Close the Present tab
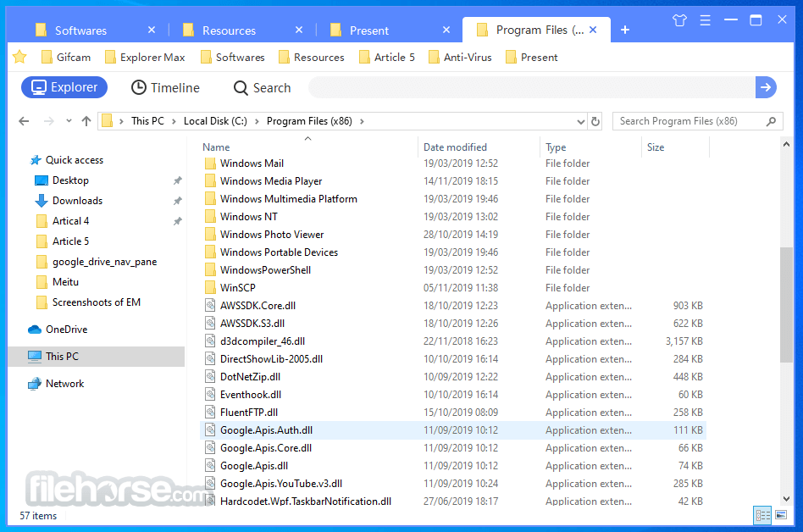 click(446, 30)
